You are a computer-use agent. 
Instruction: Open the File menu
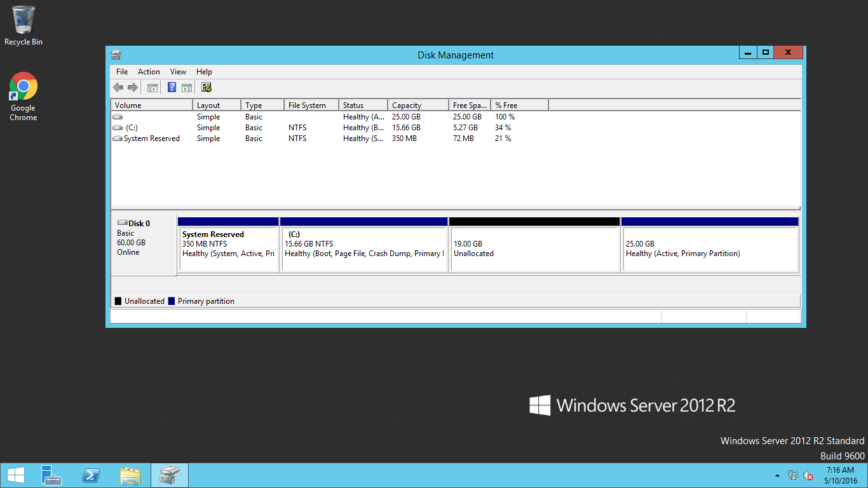coord(122,72)
